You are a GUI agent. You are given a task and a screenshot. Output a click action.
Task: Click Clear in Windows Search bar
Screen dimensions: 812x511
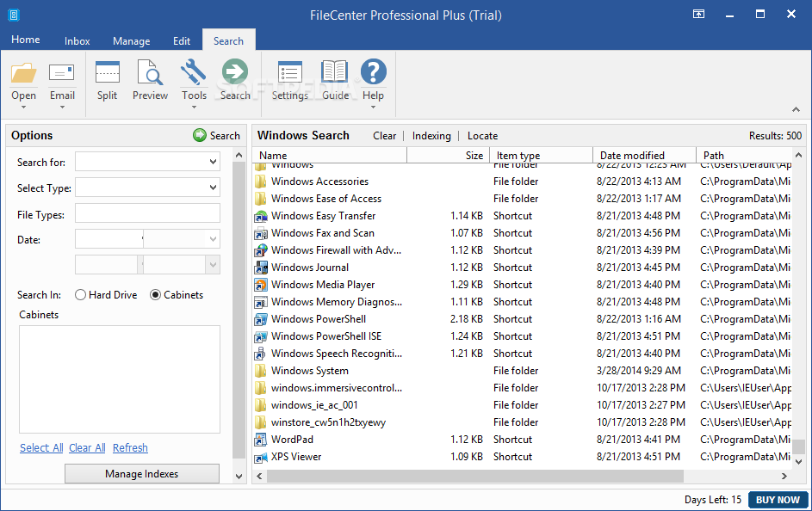(384, 136)
